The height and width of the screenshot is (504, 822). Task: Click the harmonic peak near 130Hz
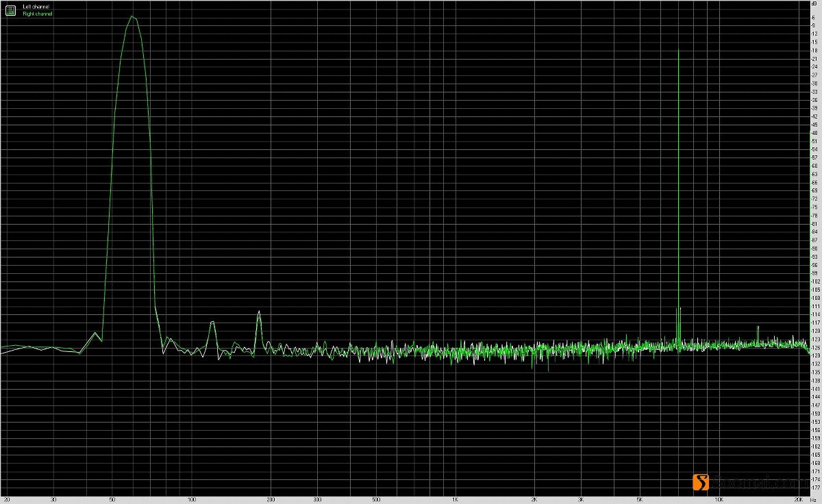(x=212, y=323)
